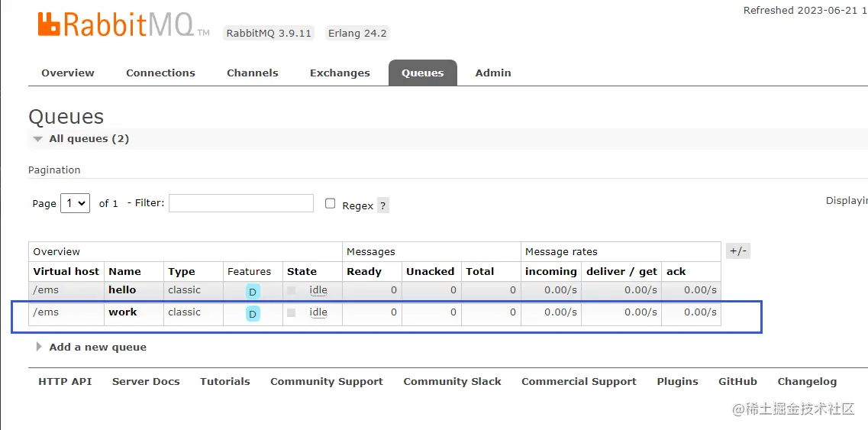The width and height of the screenshot is (868, 430).
Task: Open the Commercial Support link
Action: click(x=579, y=381)
